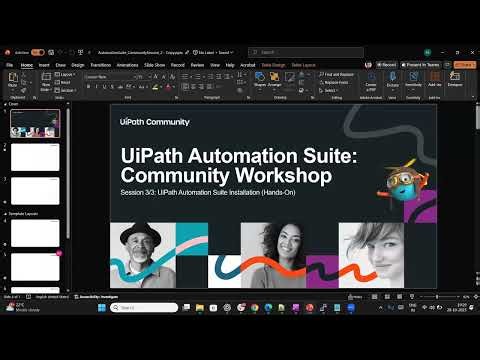This screenshot has width=480, height=360.
Task: Open the font color dropdown arrow
Action: click(x=174, y=87)
